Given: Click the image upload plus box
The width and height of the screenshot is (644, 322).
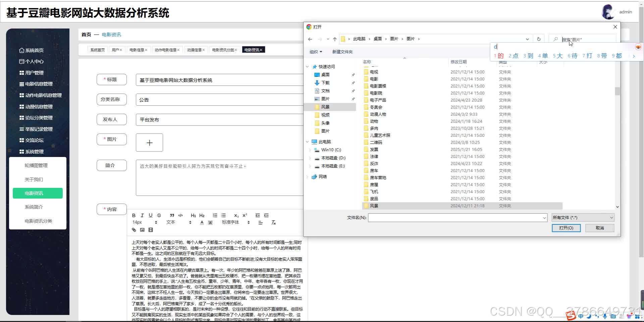Looking at the screenshot, I should (x=150, y=143).
